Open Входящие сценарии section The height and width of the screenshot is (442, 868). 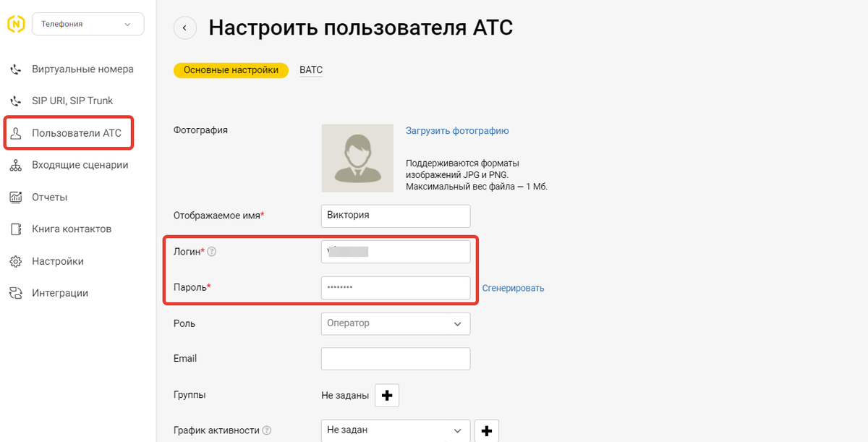[80, 165]
